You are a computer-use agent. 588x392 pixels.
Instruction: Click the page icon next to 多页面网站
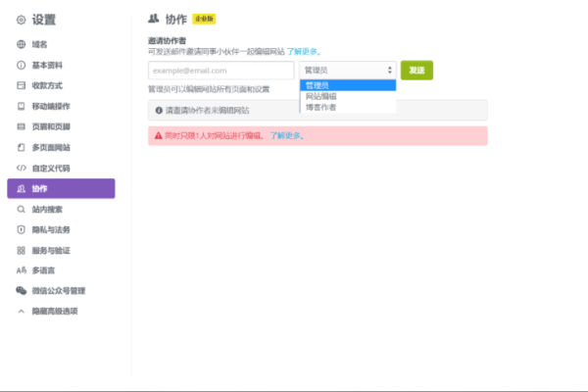21,147
